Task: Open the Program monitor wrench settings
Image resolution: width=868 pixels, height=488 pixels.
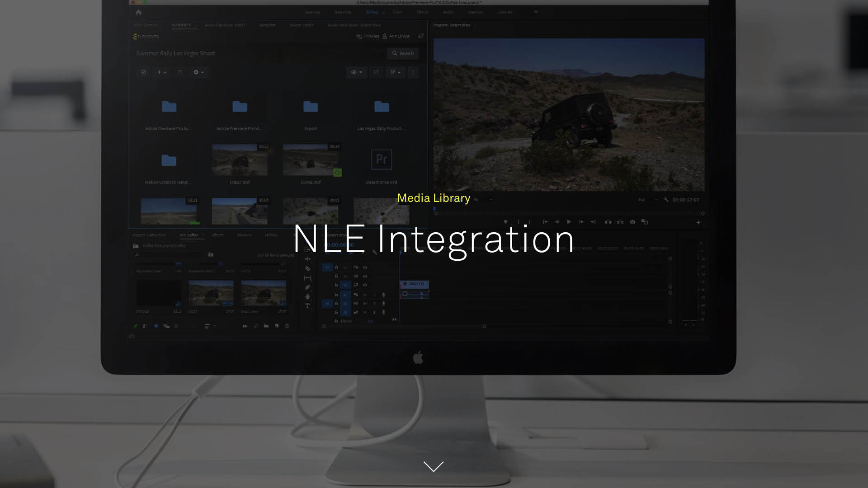Action: pyautogui.click(x=666, y=200)
